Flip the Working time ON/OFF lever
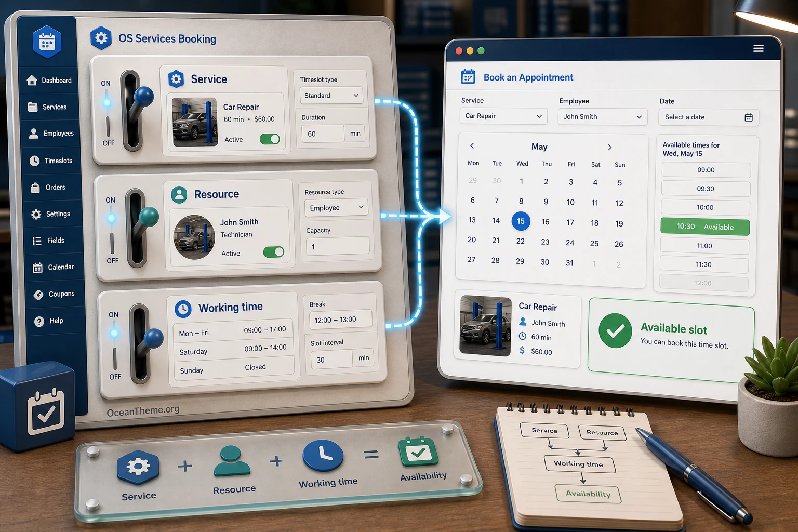This screenshot has height=532, width=798. 145,344
